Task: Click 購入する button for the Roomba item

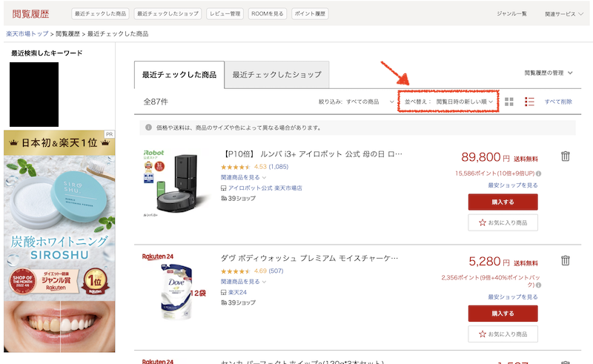Action: point(503,202)
